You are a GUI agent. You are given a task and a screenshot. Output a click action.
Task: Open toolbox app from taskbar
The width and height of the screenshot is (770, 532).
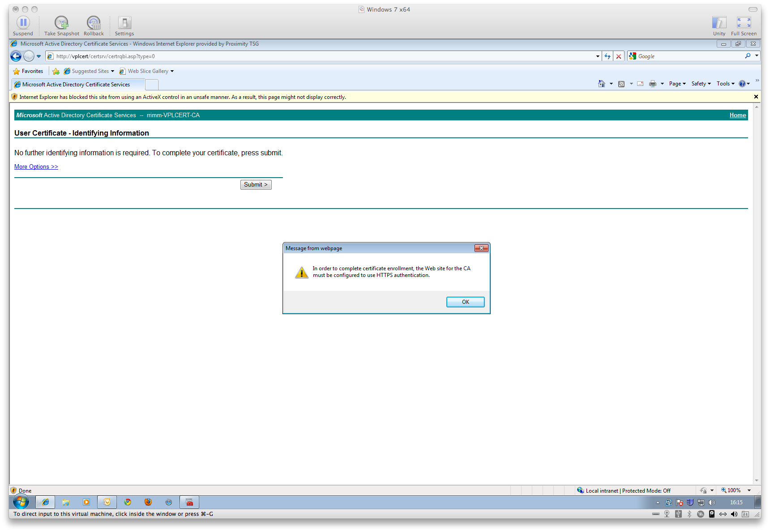pyautogui.click(x=189, y=502)
